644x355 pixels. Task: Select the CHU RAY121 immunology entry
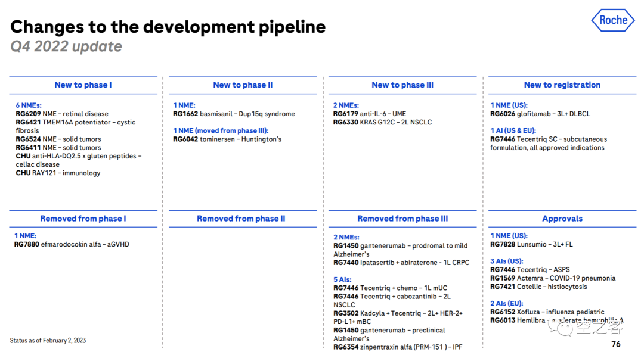coord(58,173)
